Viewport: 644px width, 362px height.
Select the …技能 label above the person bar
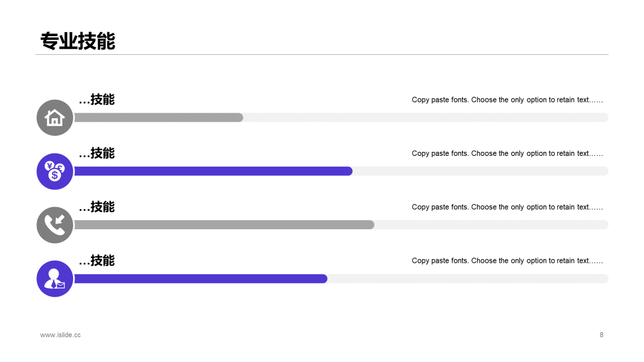tap(97, 260)
